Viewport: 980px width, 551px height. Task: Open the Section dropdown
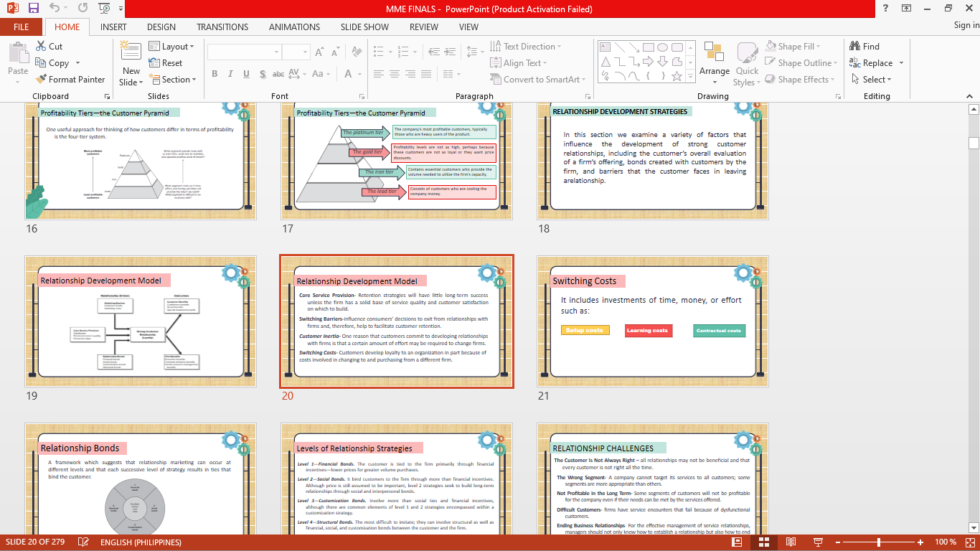(x=172, y=79)
